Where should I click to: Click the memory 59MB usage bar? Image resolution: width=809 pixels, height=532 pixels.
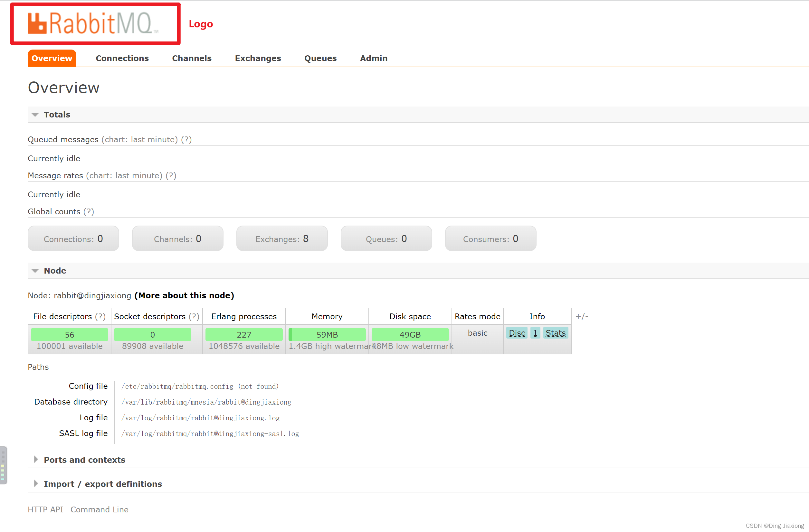[x=327, y=334]
